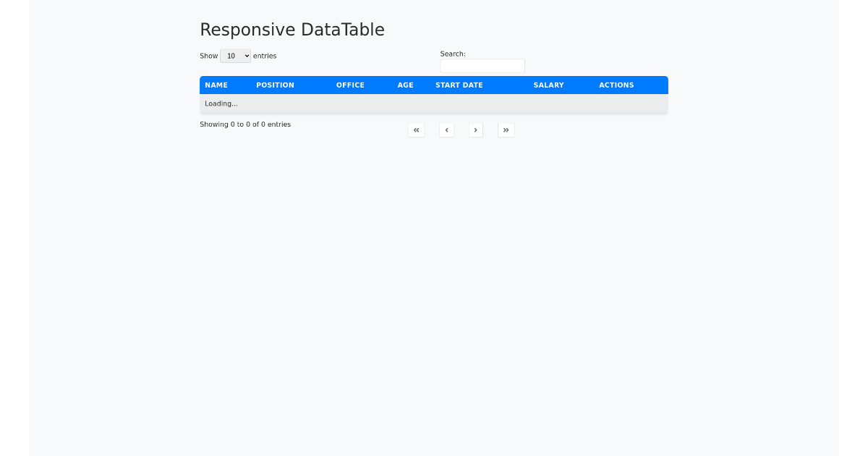868x456 pixels.
Task: Sort the table by the NAME column header
Action: 216,85
